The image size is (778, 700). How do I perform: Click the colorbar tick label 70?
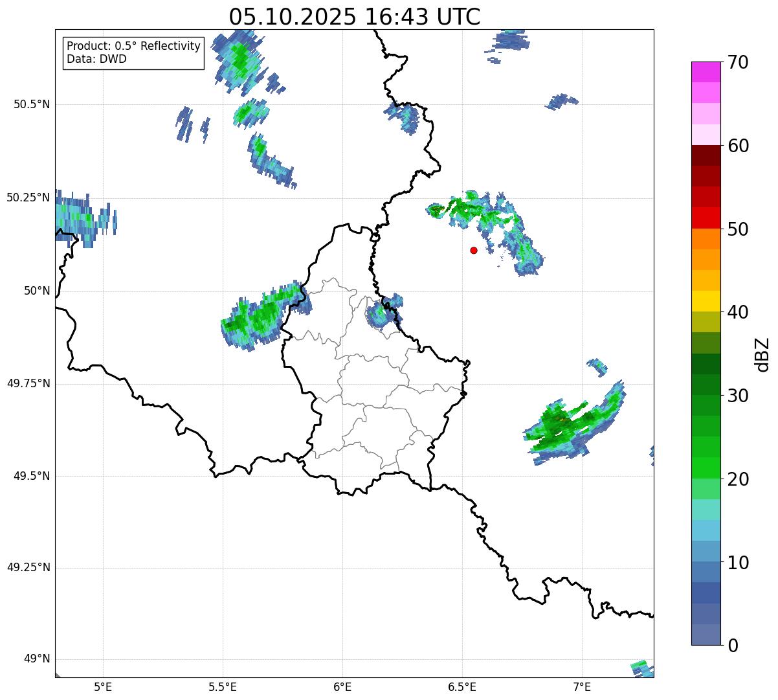[738, 62]
